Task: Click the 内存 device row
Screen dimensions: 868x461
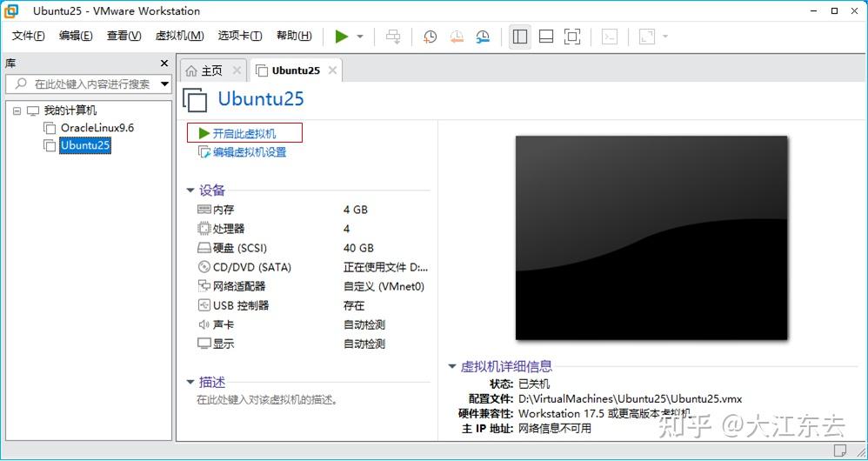Action: pyautogui.click(x=313, y=210)
